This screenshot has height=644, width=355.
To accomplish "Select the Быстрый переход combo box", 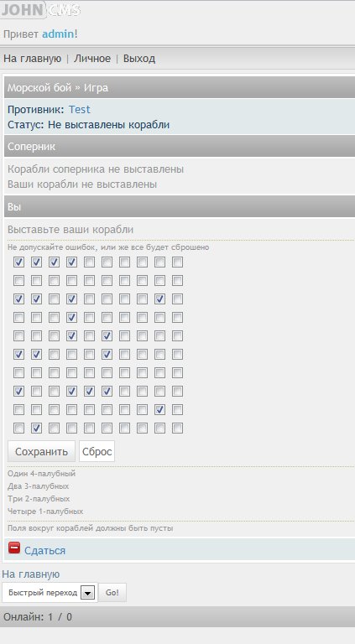I will (50, 593).
